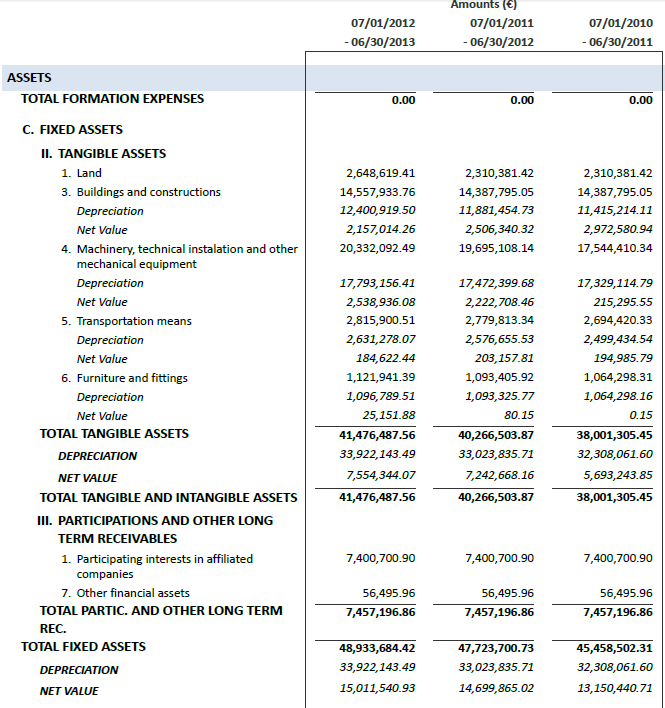Click the Buildings and constructions row label
665x708 pixels.
pyautogui.click(x=141, y=192)
